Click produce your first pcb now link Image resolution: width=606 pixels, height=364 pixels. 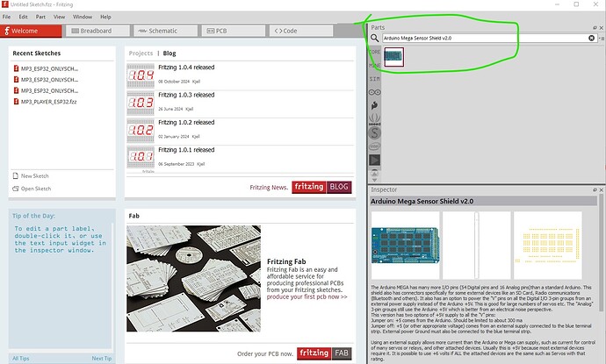[x=307, y=296]
